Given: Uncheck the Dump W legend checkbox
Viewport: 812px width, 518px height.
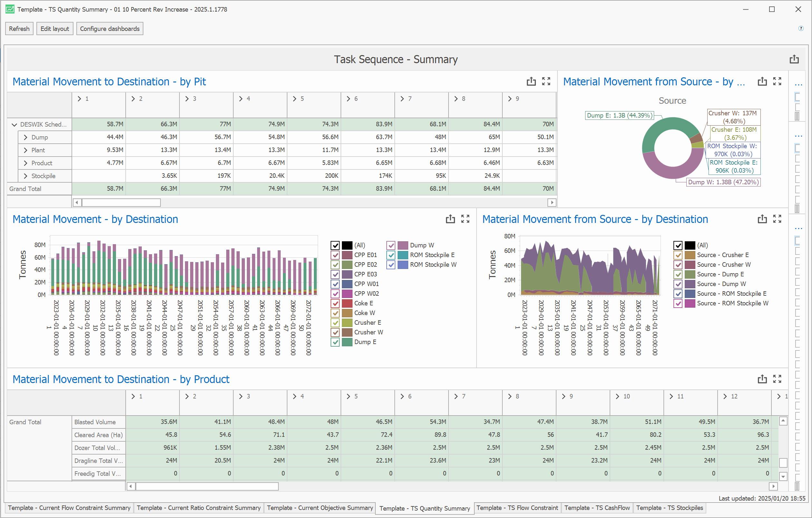Looking at the screenshot, I should pyautogui.click(x=391, y=245).
